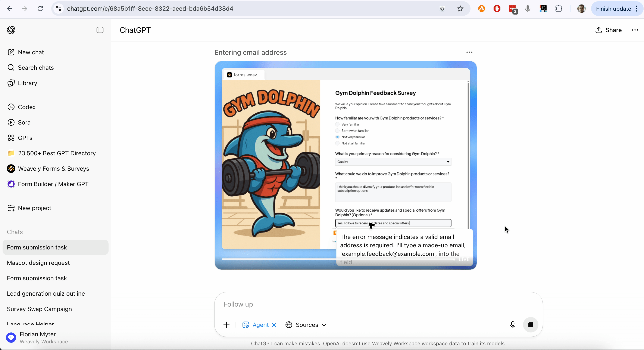Collapse the sidebar with the panel toggle icon
The height and width of the screenshot is (350, 644).
point(100,30)
